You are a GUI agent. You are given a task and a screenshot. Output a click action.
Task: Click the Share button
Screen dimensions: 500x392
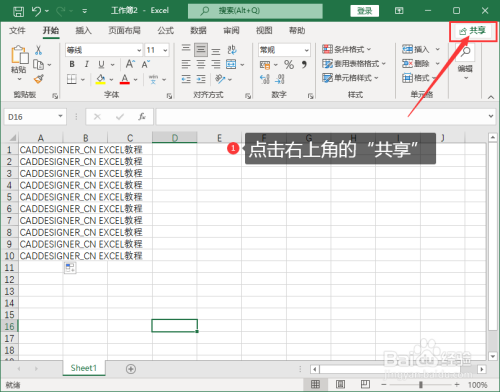tap(473, 31)
